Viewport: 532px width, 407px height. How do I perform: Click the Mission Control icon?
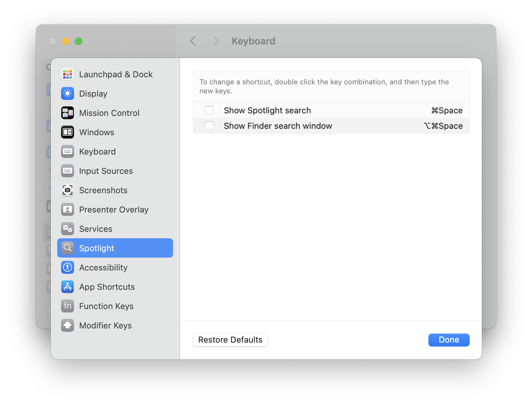(x=68, y=113)
